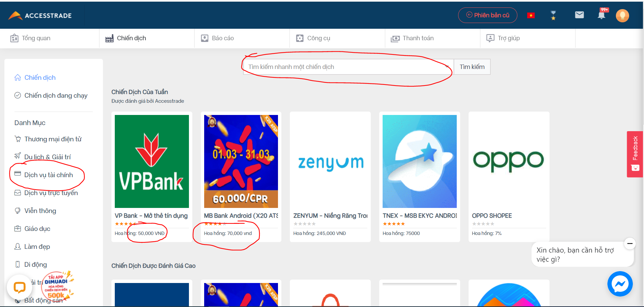Open the Messenger chat button

pos(620,284)
